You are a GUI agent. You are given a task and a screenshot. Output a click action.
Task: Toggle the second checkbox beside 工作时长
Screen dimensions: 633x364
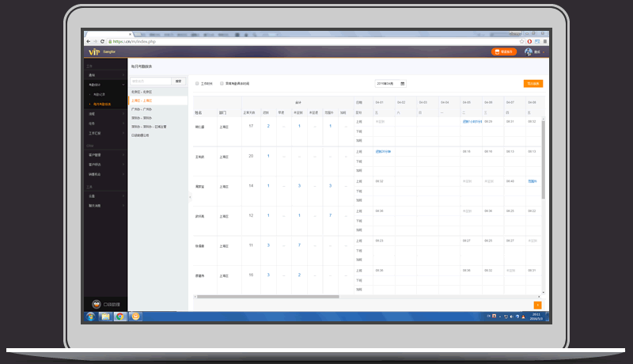coord(222,83)
